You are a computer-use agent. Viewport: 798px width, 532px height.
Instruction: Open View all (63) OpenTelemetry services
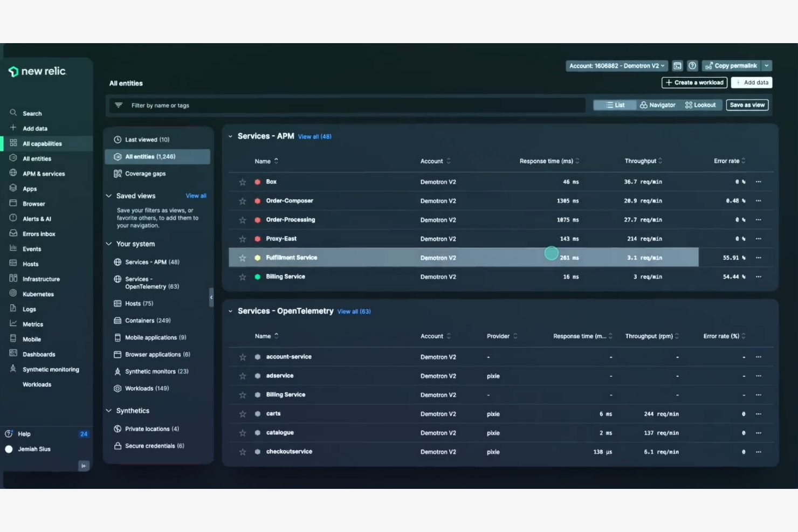click(x=354, y=311)
